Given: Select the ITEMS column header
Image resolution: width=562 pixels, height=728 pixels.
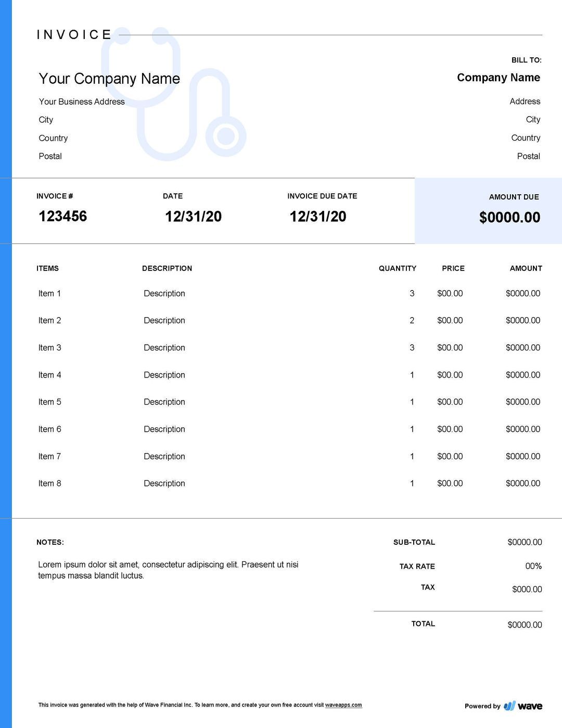Looking at the screenshot, I should click(47, 269).
